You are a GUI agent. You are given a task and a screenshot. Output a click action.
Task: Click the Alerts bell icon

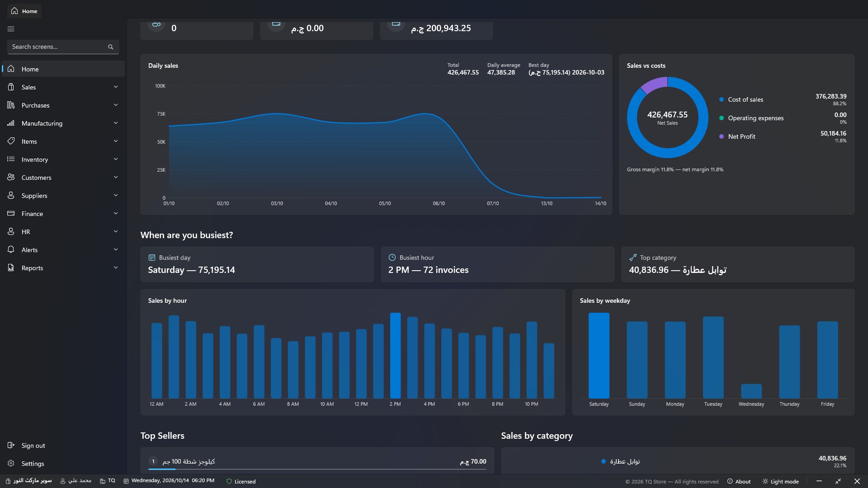(x=11, y=249)
